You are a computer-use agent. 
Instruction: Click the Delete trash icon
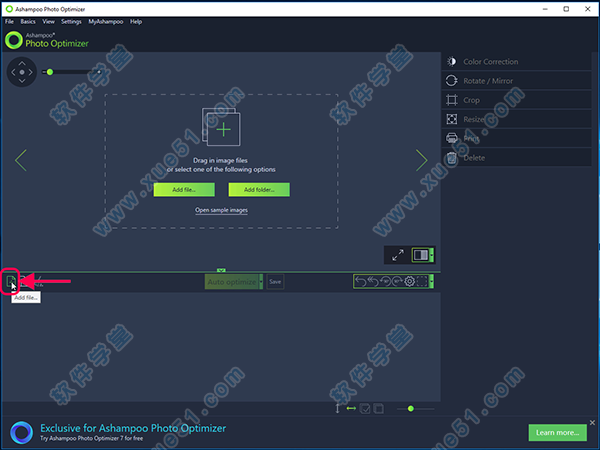click(x=452, y=157)
